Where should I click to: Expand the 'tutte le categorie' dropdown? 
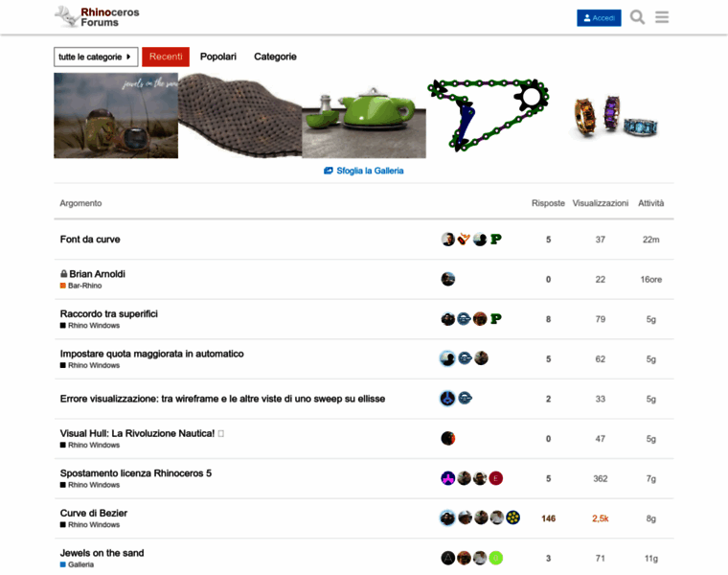(96, 57)
